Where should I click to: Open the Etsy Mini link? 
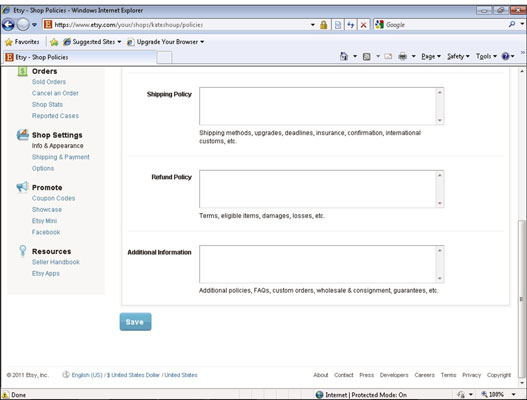click(44, 221)
